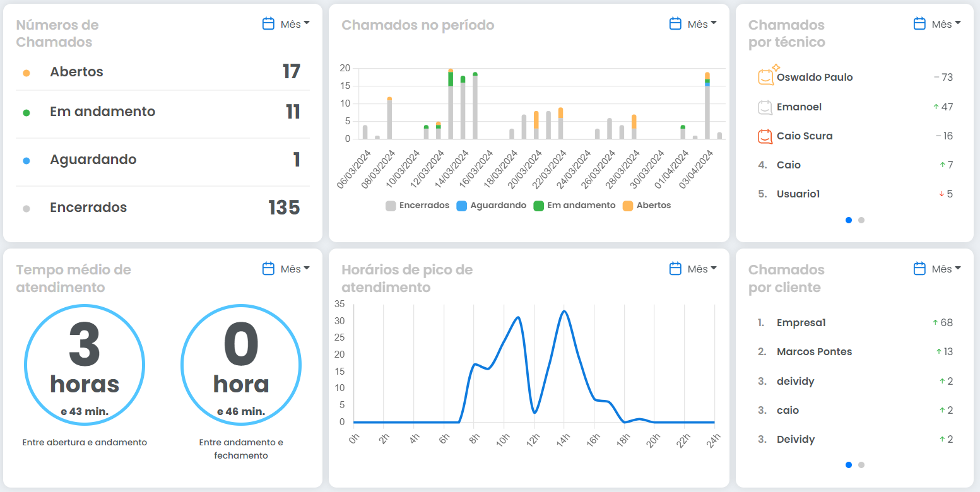The width and height of the screenshot is (980, 492).
Task: Toggle Encerrados series in chart legend
Action: 418,206
